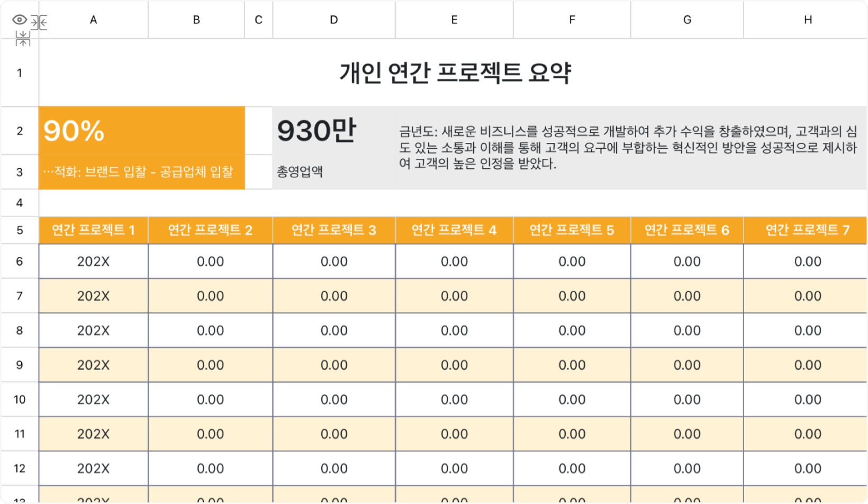
Task: Select row 5 header
Action: [x=20, y=230]
